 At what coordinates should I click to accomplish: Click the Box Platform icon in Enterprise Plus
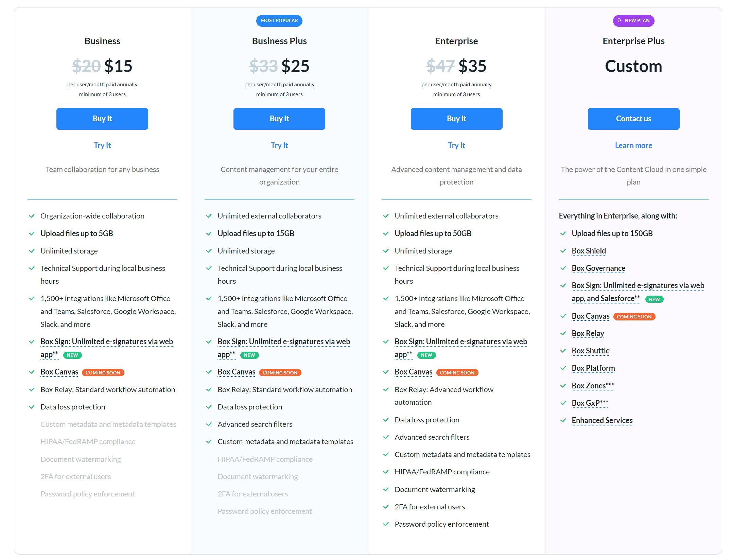point(563,368)
